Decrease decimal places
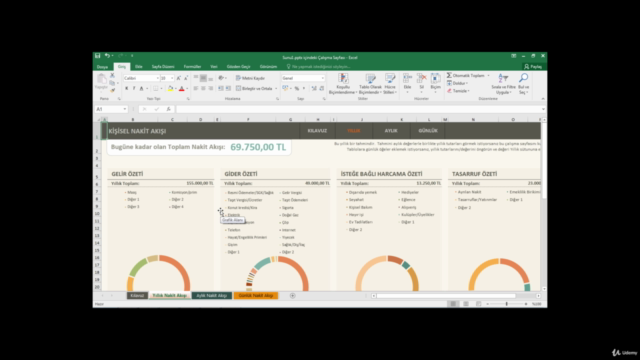This screenshot has width=640, height=360. tap(322, 89)
